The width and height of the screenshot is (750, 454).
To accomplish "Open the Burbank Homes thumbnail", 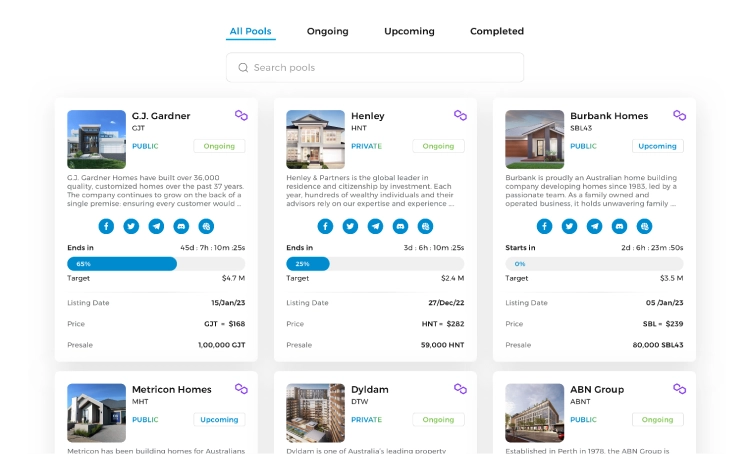I will coord(535,139).
